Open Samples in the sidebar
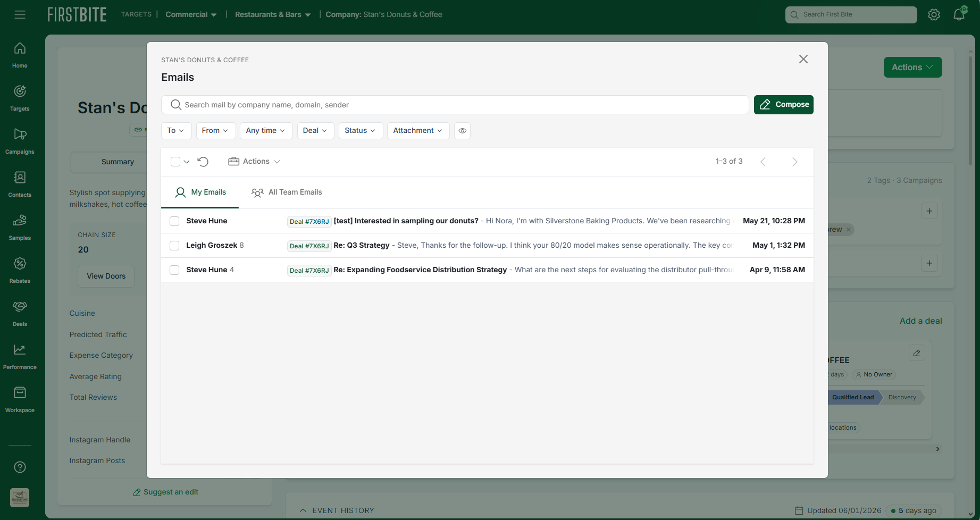Image resolution: width=980 pixels, height=520 pixels. coord(20,228)
